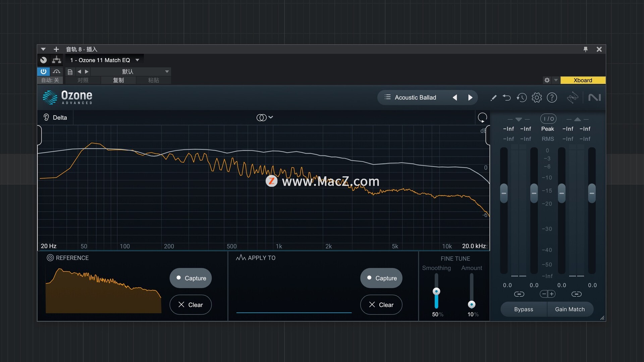Click the 对照 compare tab
This screenshot has height=362, width=644.
pyautogui.click(x=83, y=80)
